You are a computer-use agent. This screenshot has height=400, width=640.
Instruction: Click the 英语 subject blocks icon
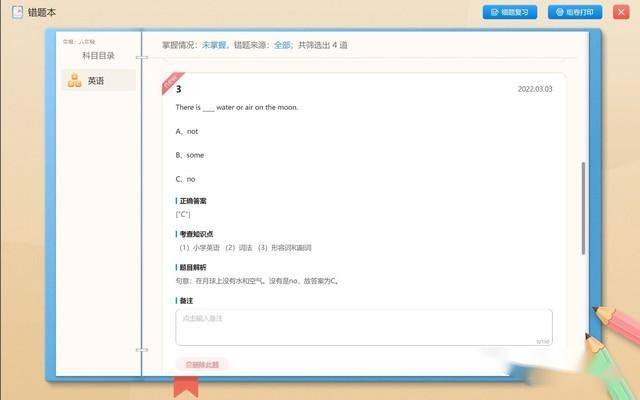(x=74, y=80)
